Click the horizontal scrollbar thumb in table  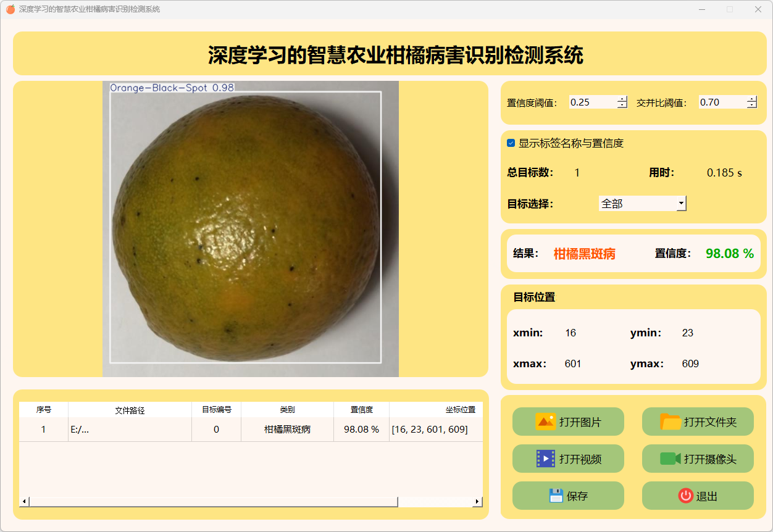[x=214, y=502]
